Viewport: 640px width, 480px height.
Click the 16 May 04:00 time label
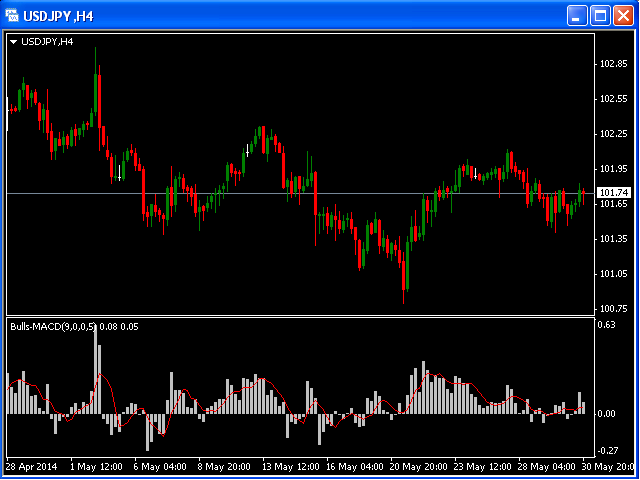[x=353, y=466]
